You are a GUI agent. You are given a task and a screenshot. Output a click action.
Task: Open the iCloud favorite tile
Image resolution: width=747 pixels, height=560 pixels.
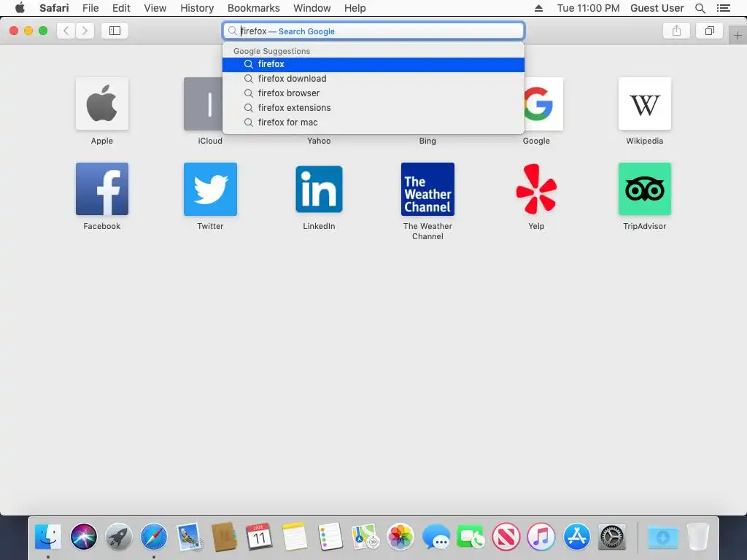(x=203, y=104)
